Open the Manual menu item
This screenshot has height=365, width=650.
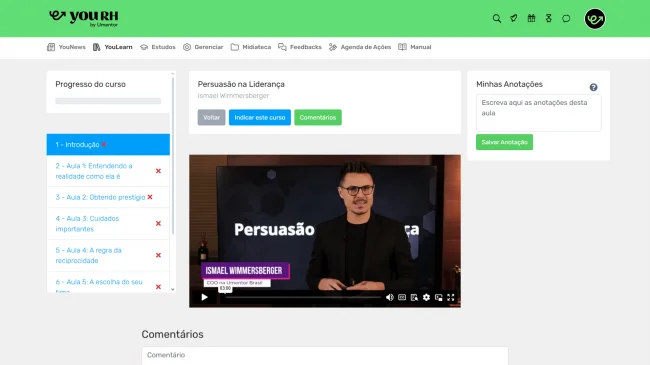tap(415, 47)
